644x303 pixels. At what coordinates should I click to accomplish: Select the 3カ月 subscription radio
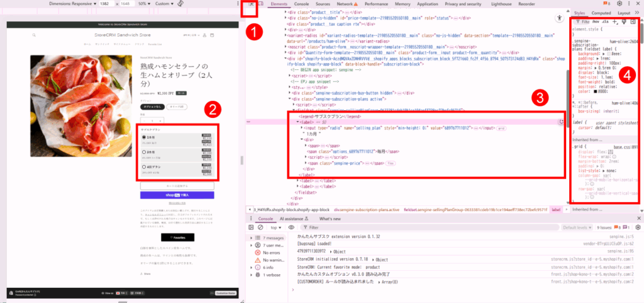click(144, 152)
